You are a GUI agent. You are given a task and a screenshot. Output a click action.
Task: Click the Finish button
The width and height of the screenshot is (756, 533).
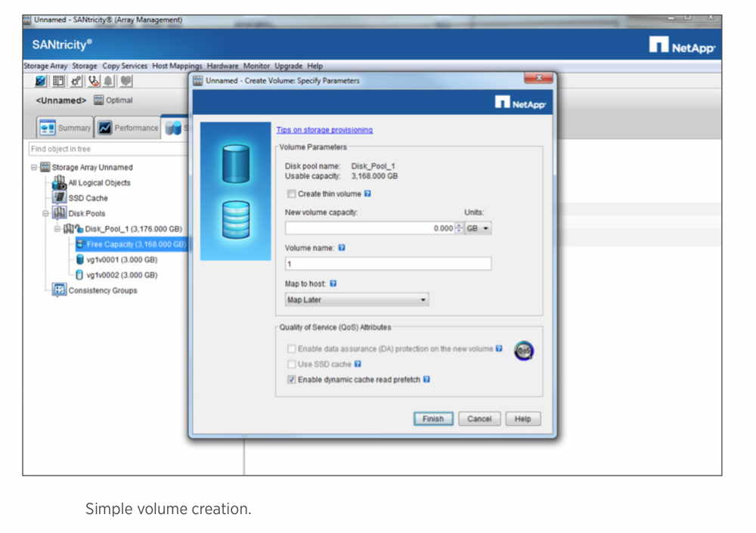433,419
